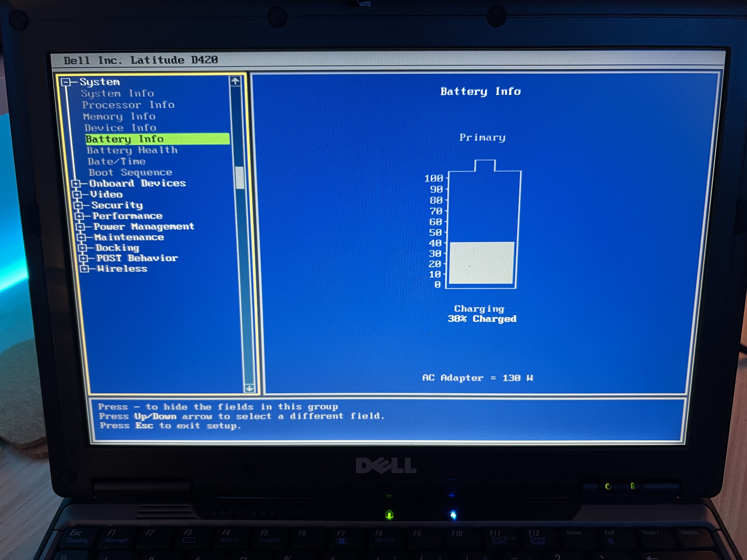Viewport: 747px width, 560px height.
Task: Open Processor Info page
Action: click(x=128, y=105)
